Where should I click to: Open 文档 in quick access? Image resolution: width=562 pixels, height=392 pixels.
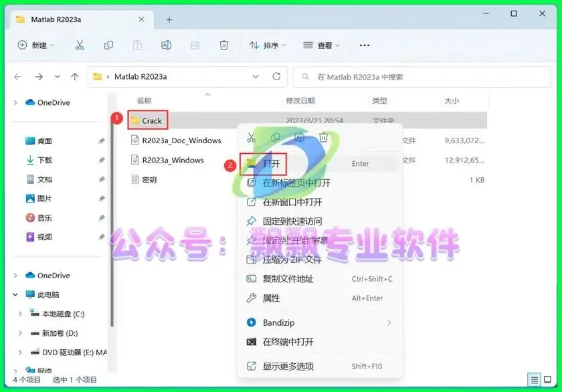click(x=39, y=179)
